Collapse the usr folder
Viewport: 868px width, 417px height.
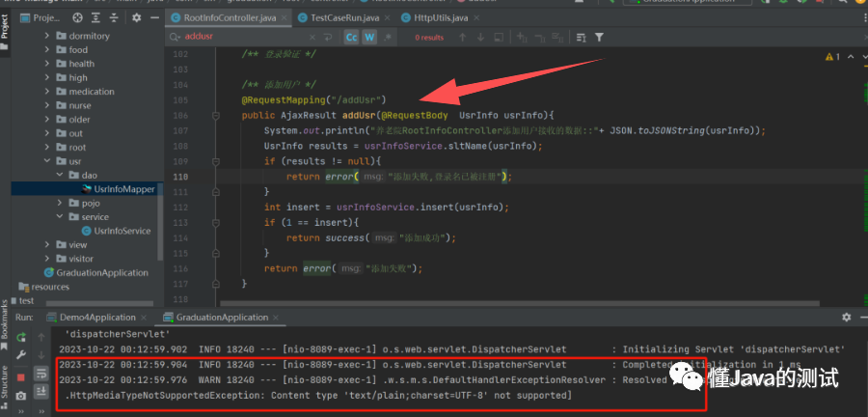[x=47, y=161]
